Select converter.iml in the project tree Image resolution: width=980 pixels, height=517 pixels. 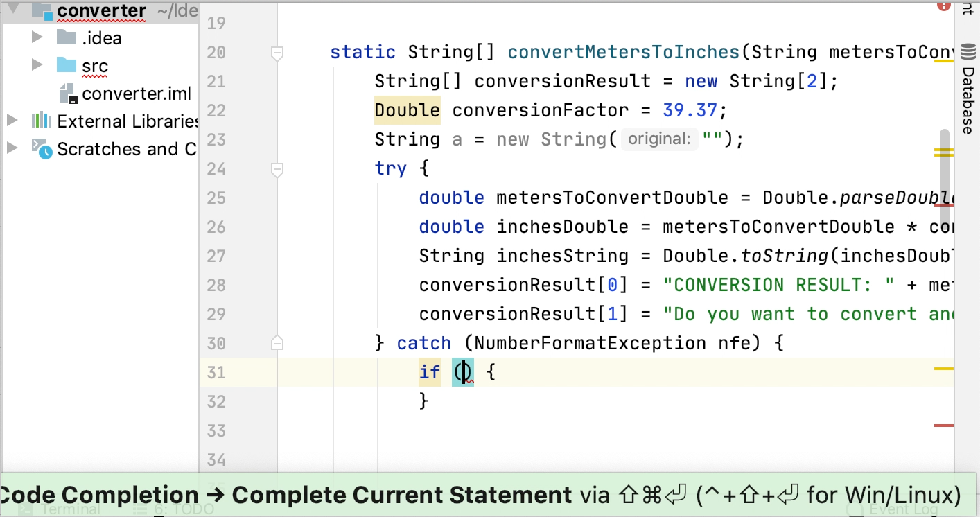[x=136, y=94]
